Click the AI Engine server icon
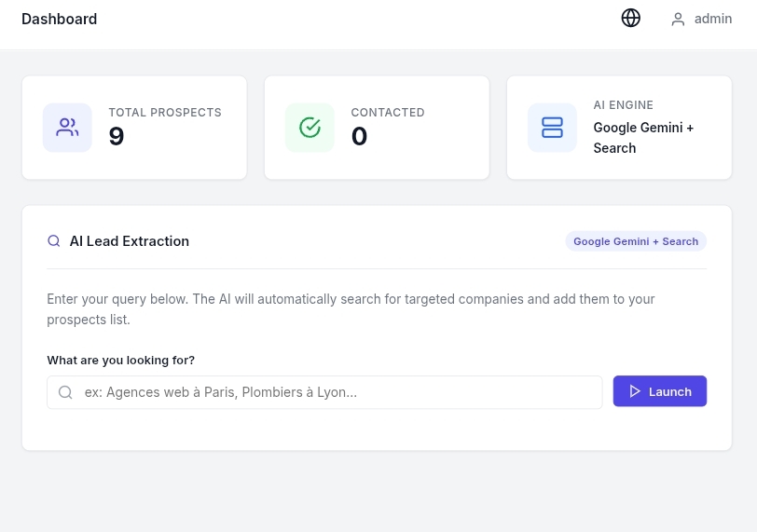This screenshot has height=532, width=757. (552, 128)
